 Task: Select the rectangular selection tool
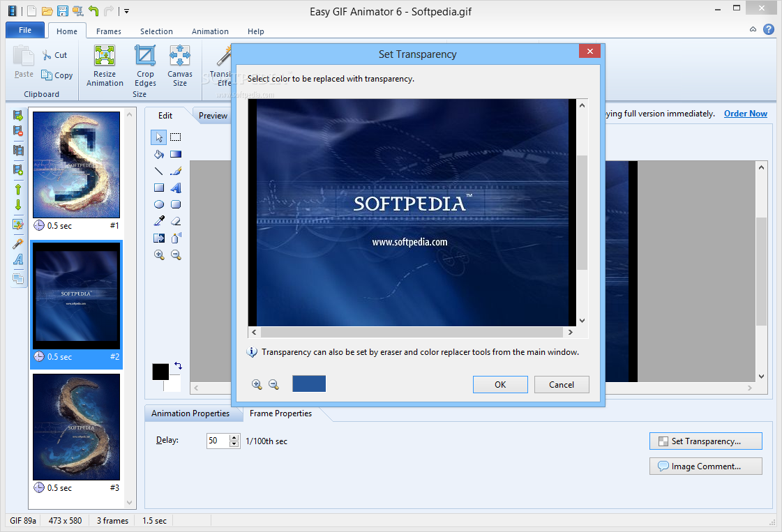click(176, 137)
